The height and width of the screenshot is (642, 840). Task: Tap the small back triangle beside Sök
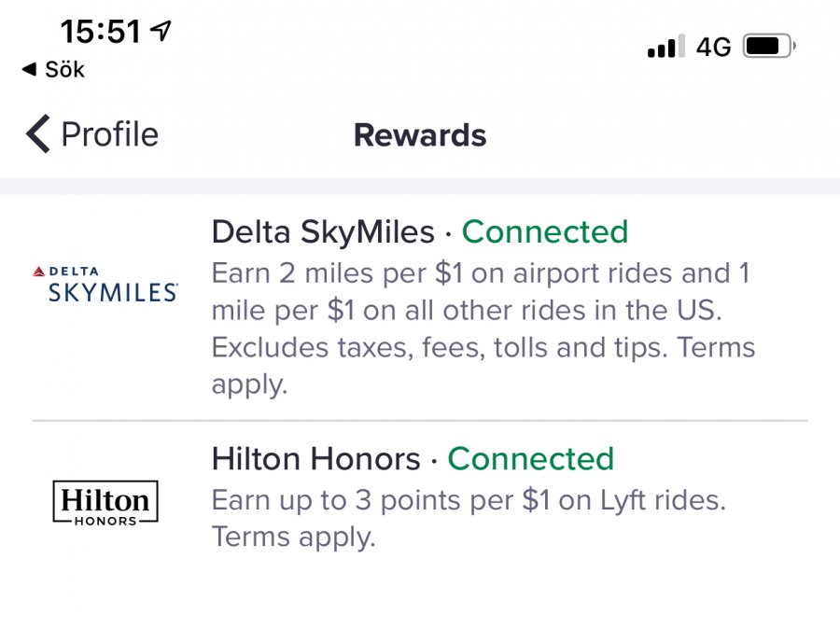tap(29, 70)
